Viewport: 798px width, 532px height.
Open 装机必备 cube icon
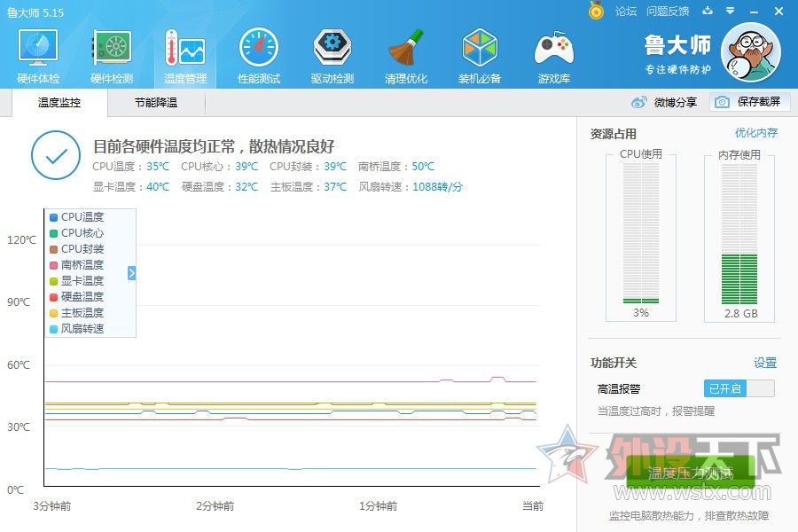tap(480, 47)
